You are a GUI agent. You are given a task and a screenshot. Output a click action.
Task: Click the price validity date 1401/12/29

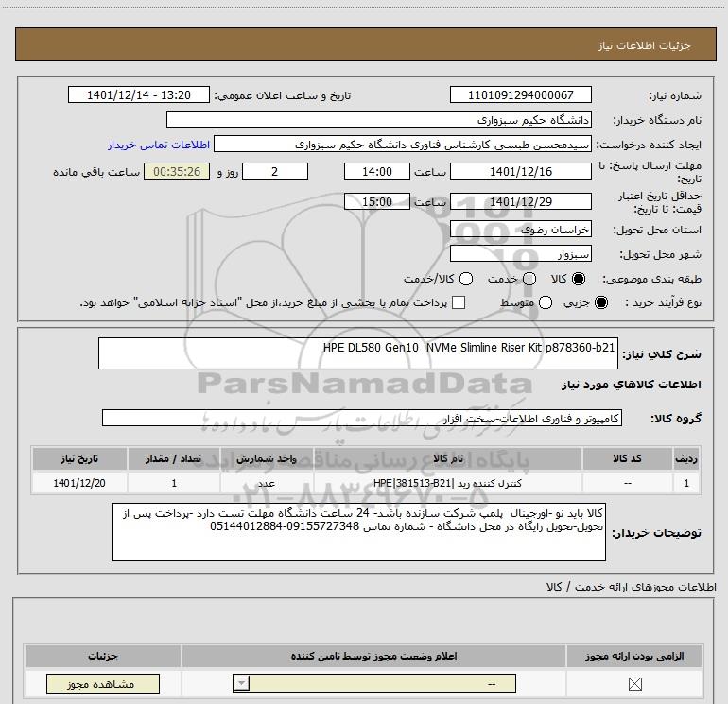click(x=520, y=201)
